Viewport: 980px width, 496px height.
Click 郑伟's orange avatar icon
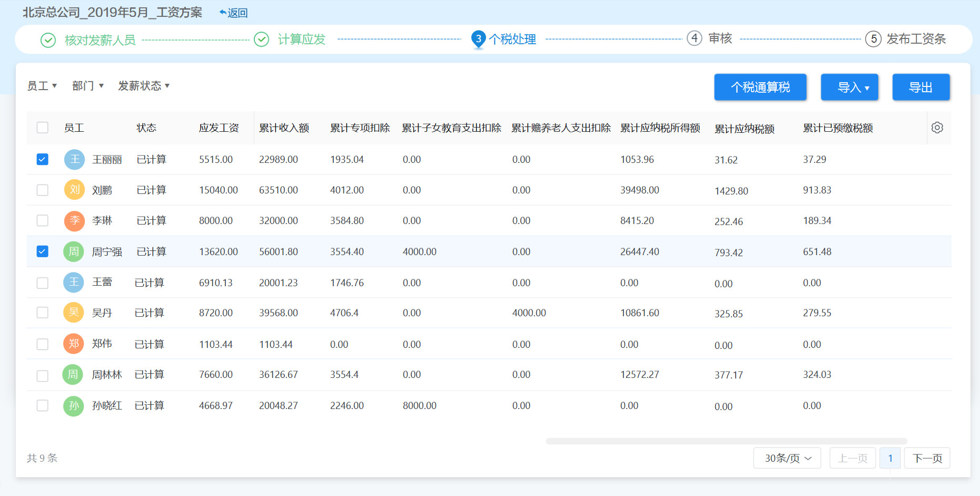click(x=74, y=344)
